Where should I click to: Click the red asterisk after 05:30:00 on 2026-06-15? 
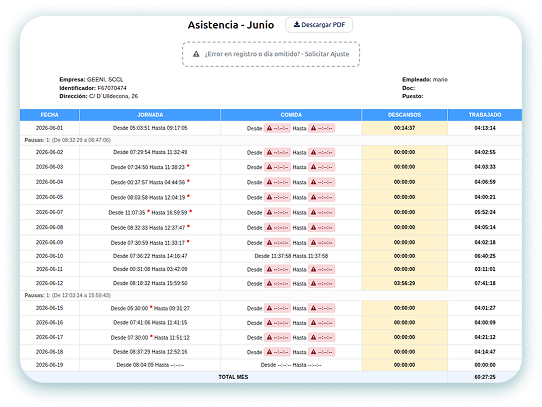point(151,307)
